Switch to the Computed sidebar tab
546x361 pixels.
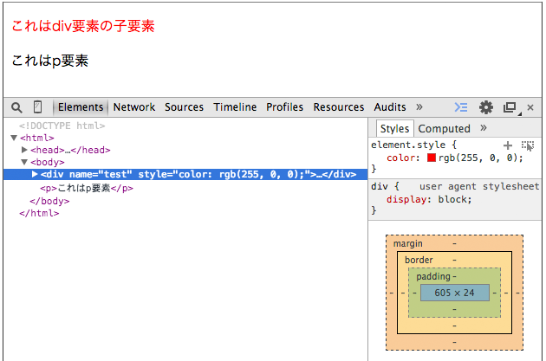[x=444, y=129]
